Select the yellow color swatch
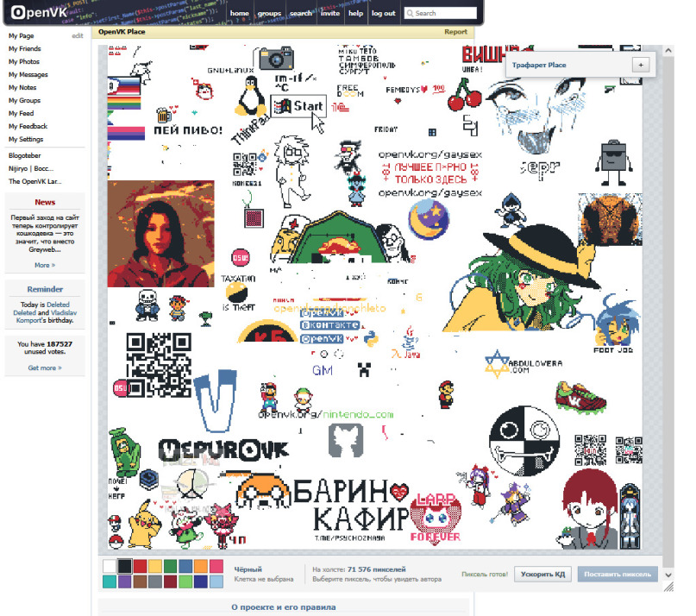 [155, 566]
